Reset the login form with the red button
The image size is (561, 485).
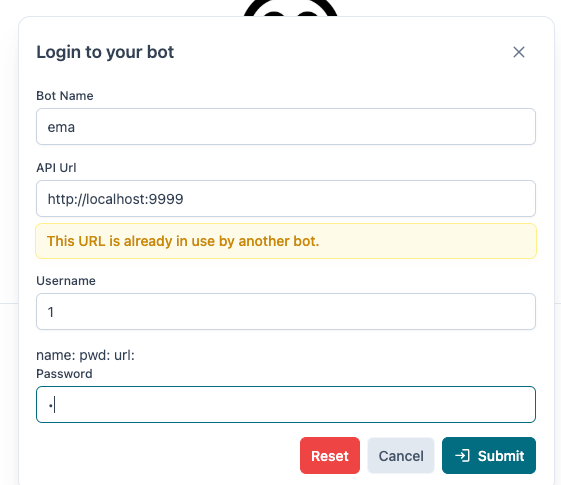(x=330, y=456)
